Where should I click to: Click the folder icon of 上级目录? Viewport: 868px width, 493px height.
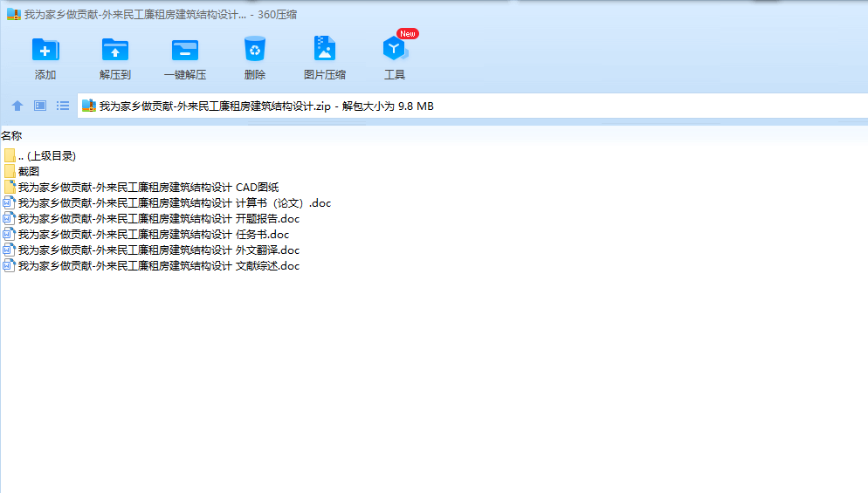pyautogui.click(x=10, y=156)
